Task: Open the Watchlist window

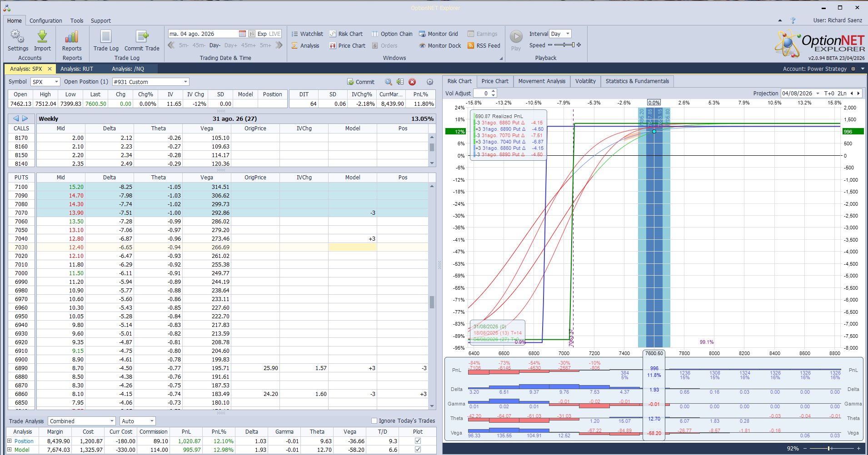Action: 307,34
